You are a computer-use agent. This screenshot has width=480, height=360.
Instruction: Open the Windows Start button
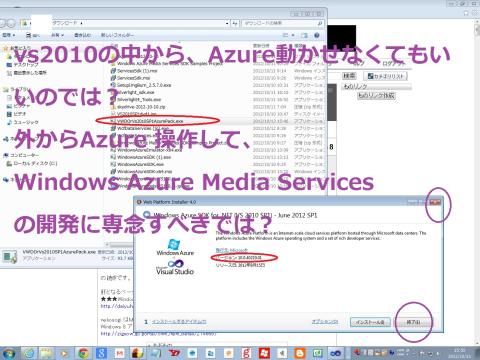click(x=9, y=353)
